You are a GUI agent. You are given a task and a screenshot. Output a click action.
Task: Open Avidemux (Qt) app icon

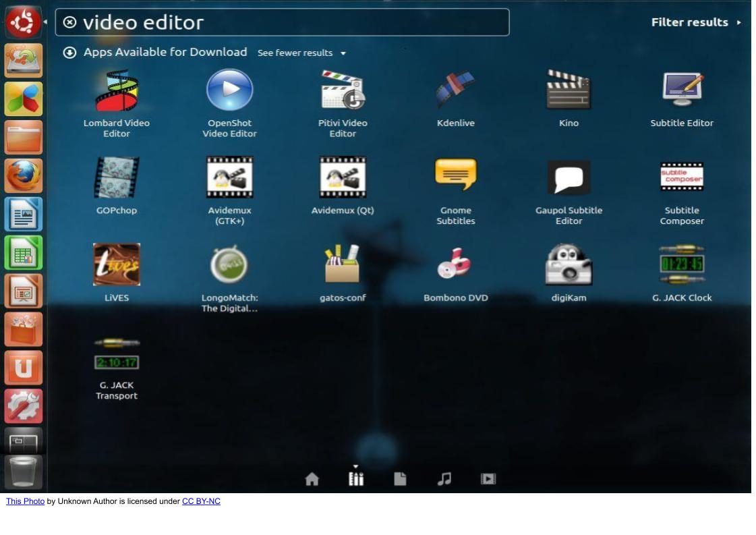click(x=343, y=177)
